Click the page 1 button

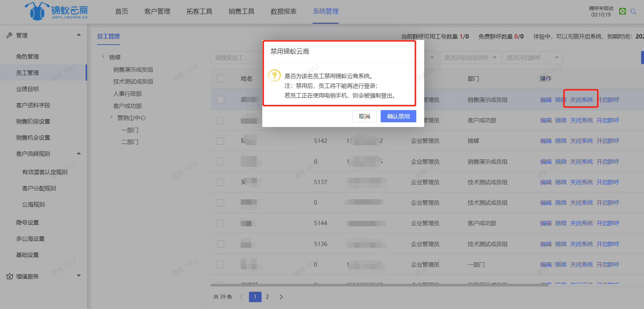(x=255, y=297)
